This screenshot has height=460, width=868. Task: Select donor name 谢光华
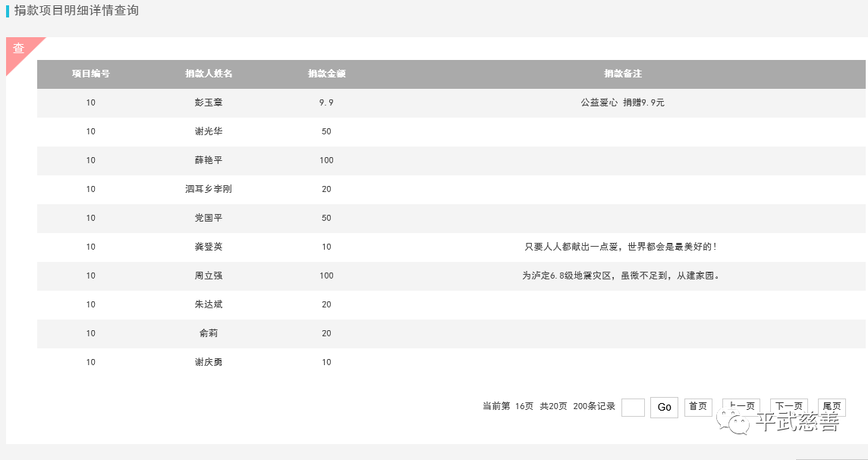coord(209,131)
